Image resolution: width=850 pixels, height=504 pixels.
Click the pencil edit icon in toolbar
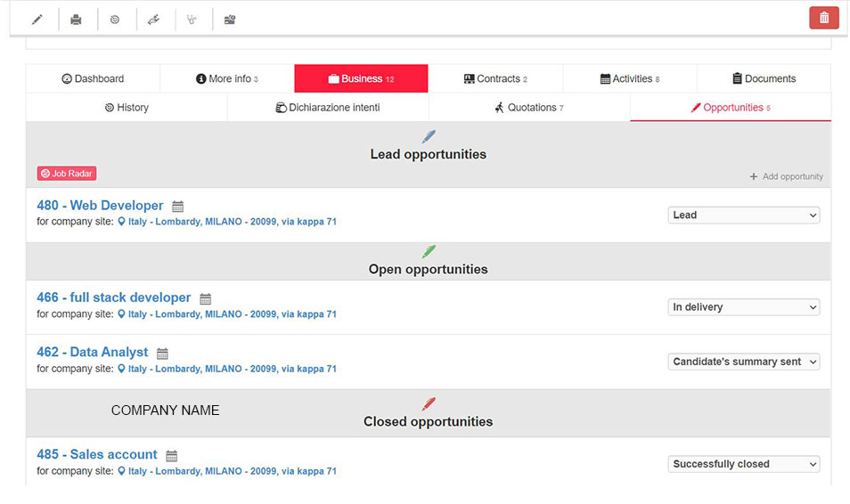(x=37, y=20)
